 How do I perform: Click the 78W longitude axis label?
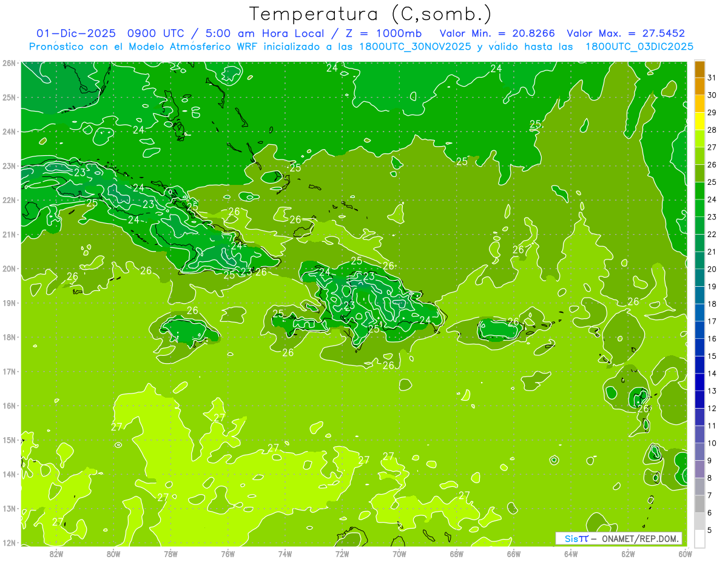(x=170, y=554)
